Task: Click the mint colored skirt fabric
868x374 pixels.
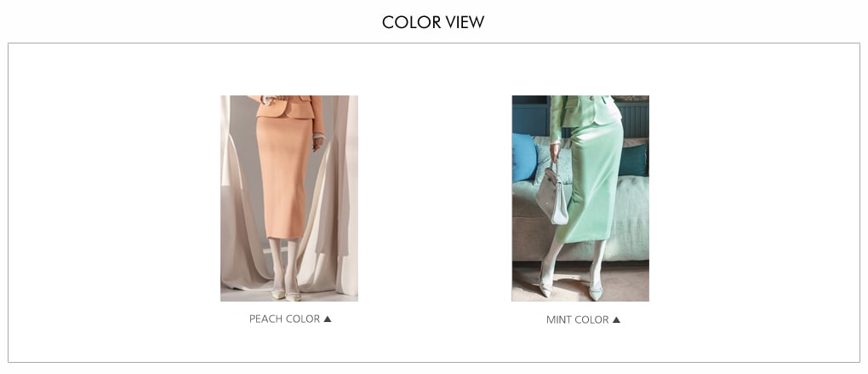Action: [593, 183]
